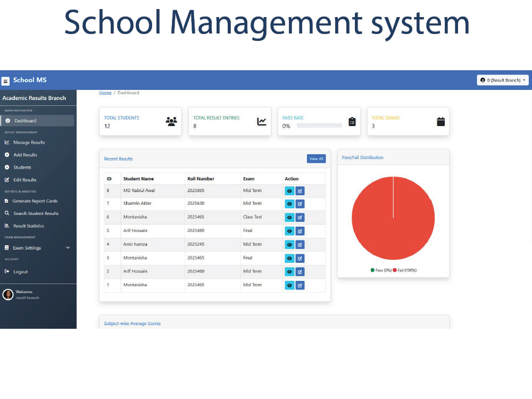Click the Exam Settings book icon

point(6,248)
